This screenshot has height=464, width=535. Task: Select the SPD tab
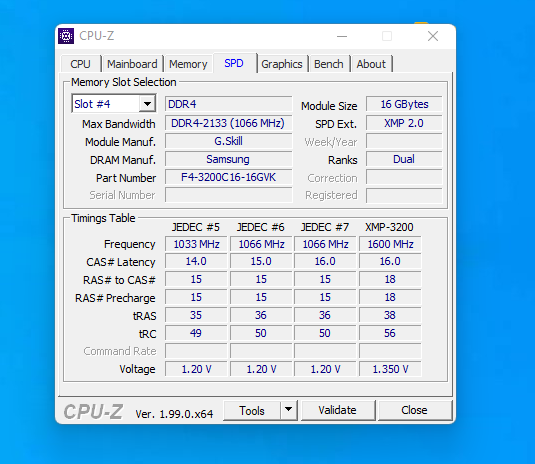pyautogui.click(x=234, y=63)
